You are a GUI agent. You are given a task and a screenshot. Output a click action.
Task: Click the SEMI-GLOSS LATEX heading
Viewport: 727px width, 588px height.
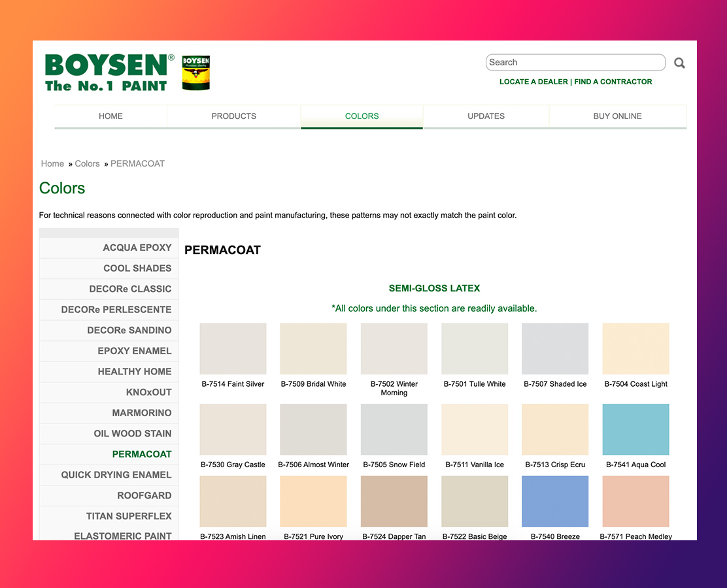click(x=434, y=288)
